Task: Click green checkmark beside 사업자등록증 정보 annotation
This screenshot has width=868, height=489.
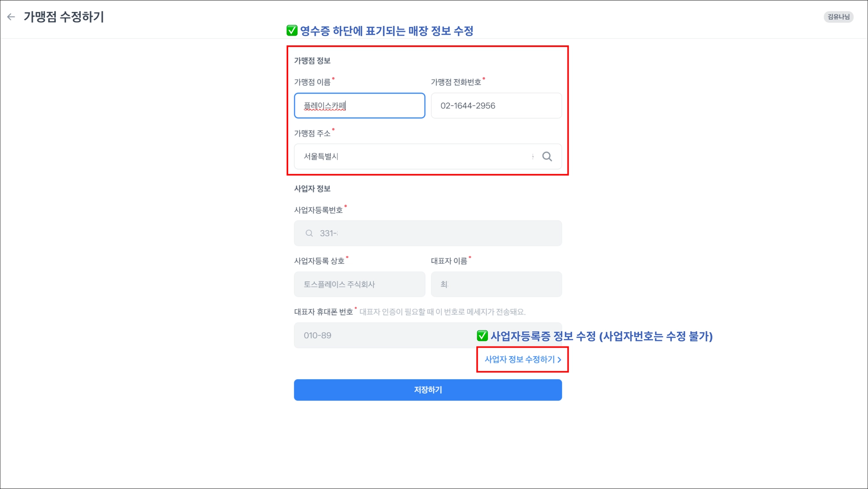Action: click(482, 336)
